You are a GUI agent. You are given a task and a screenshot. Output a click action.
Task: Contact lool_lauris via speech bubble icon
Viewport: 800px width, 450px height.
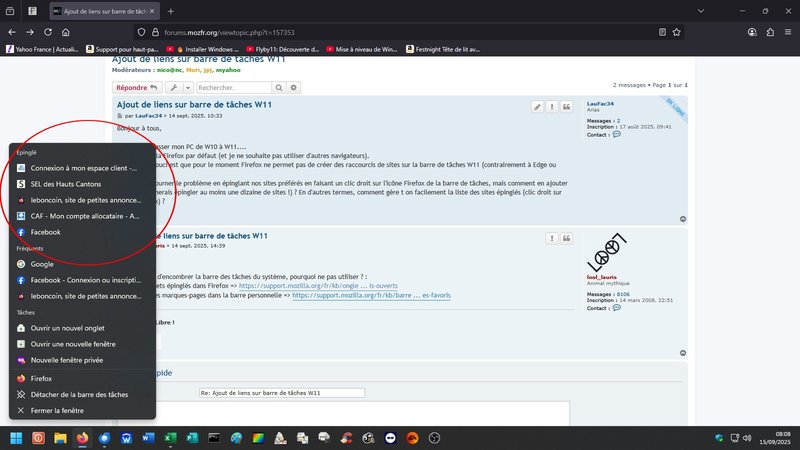616,308
